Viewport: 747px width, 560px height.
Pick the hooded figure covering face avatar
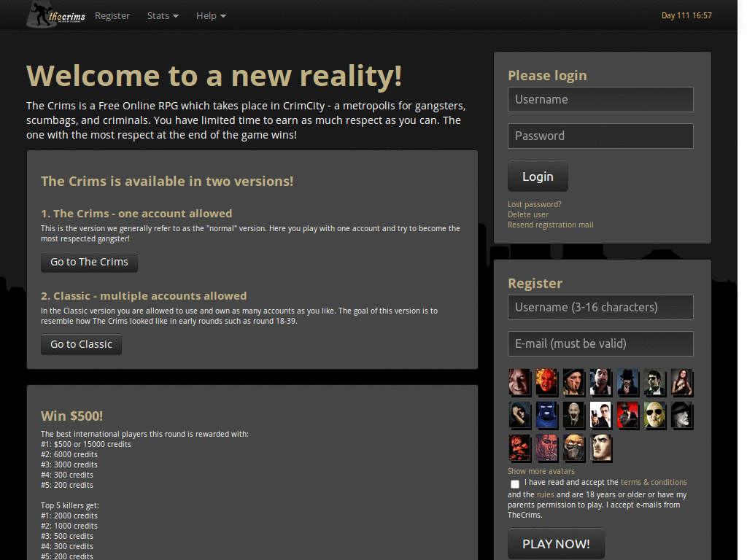point(519,415)
